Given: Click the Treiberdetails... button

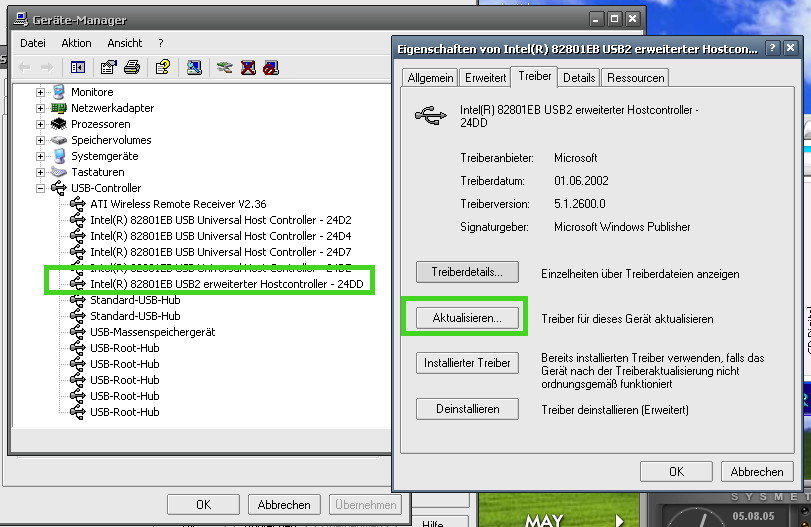Looking at the screenshot, I should tap(467, 272).
